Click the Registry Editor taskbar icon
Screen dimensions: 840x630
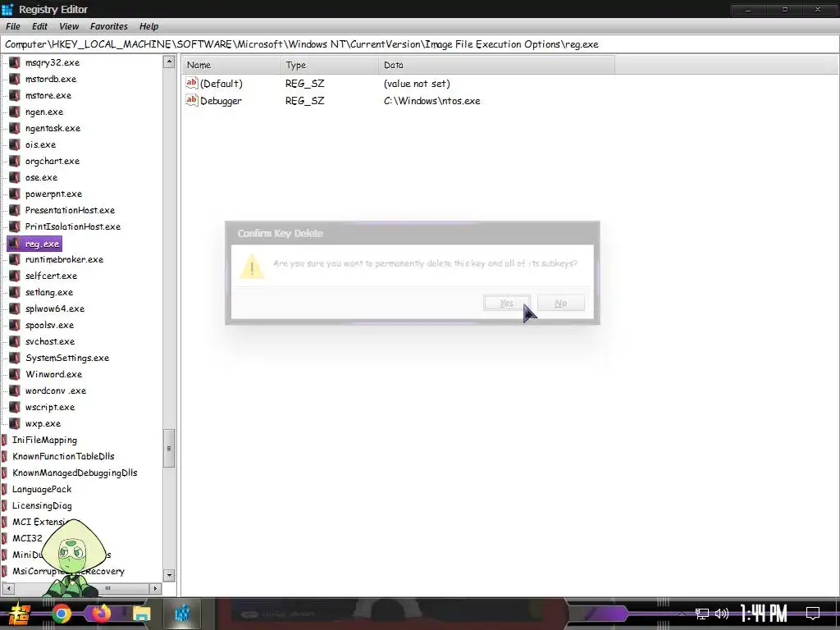coord(182,614)
